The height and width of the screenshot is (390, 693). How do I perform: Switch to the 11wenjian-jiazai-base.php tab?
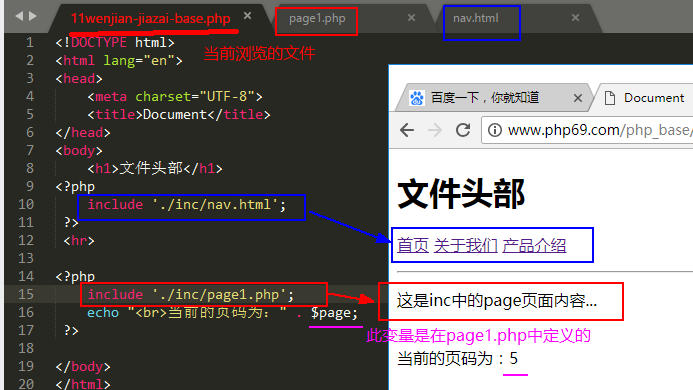click(150, 19)
